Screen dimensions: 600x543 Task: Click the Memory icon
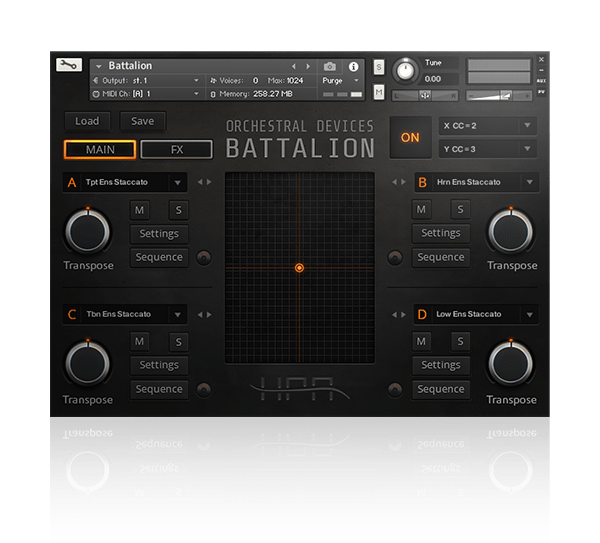click(x=213, y=94)
